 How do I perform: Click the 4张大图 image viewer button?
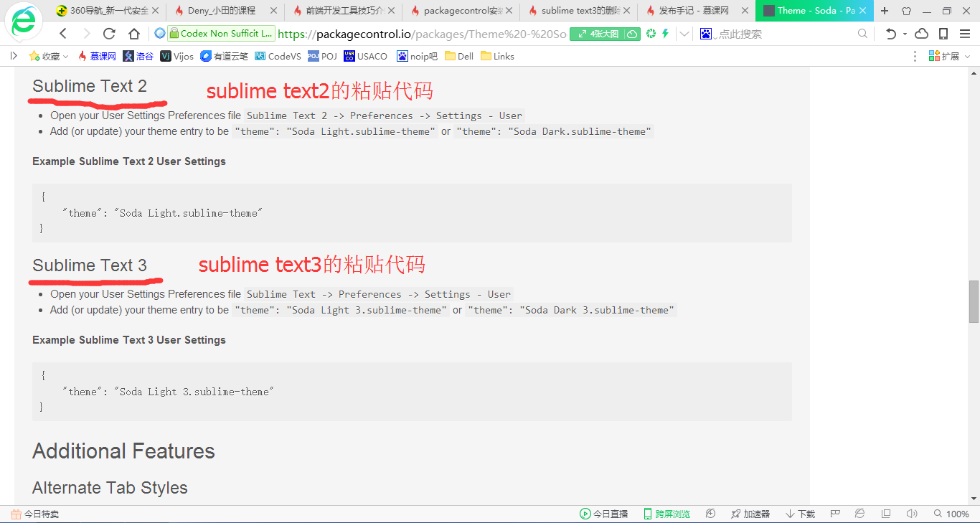[x=605, y=34]
